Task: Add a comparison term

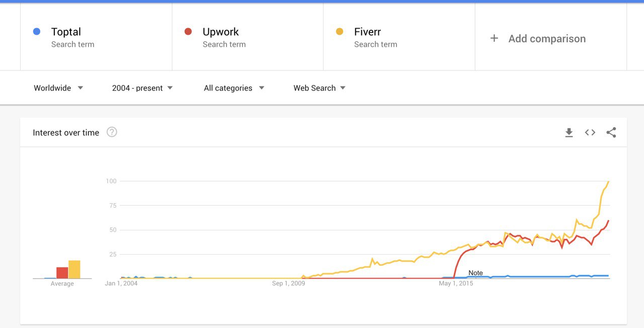Action: coord(547,39)
